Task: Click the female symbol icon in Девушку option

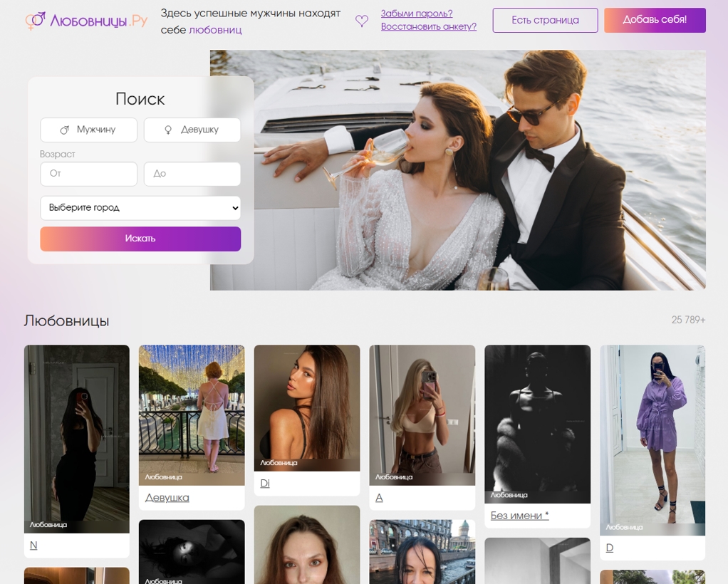Action: (x=168, y=130)
